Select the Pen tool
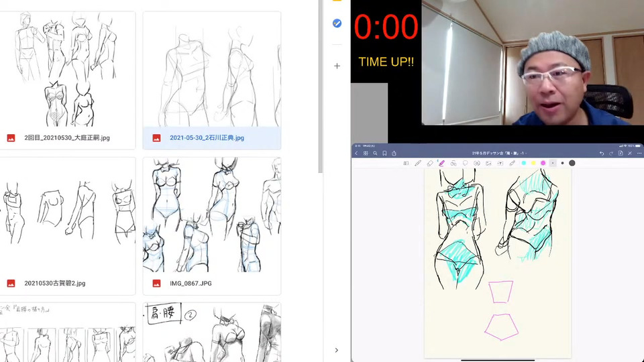The image size is (644, 362). [418, 163]
